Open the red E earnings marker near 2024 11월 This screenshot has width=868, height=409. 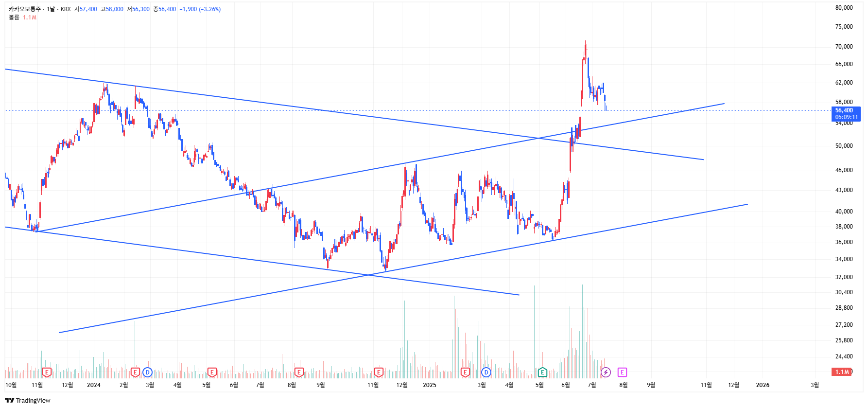(x=379, y=373)
